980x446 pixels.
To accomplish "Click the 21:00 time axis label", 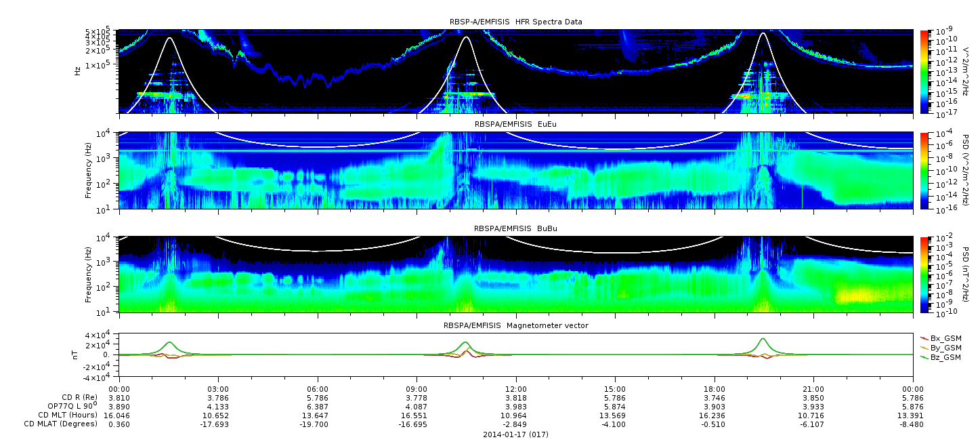I will pos(813,389).
